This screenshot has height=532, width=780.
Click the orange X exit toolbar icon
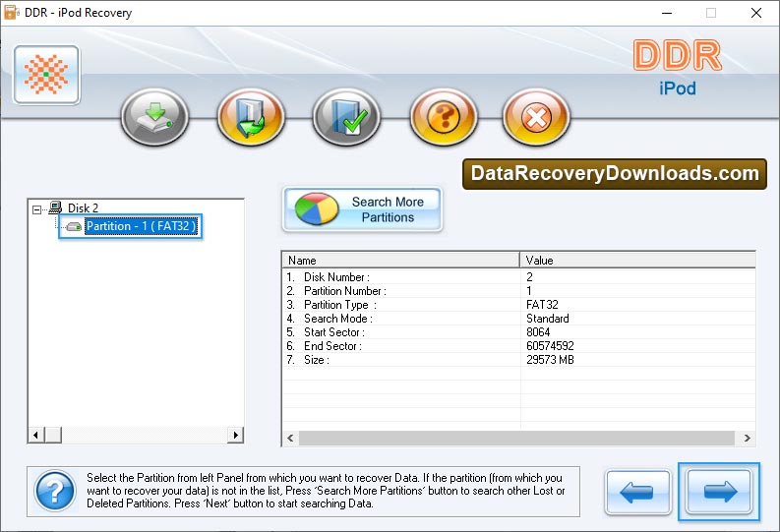click(536, 117)
